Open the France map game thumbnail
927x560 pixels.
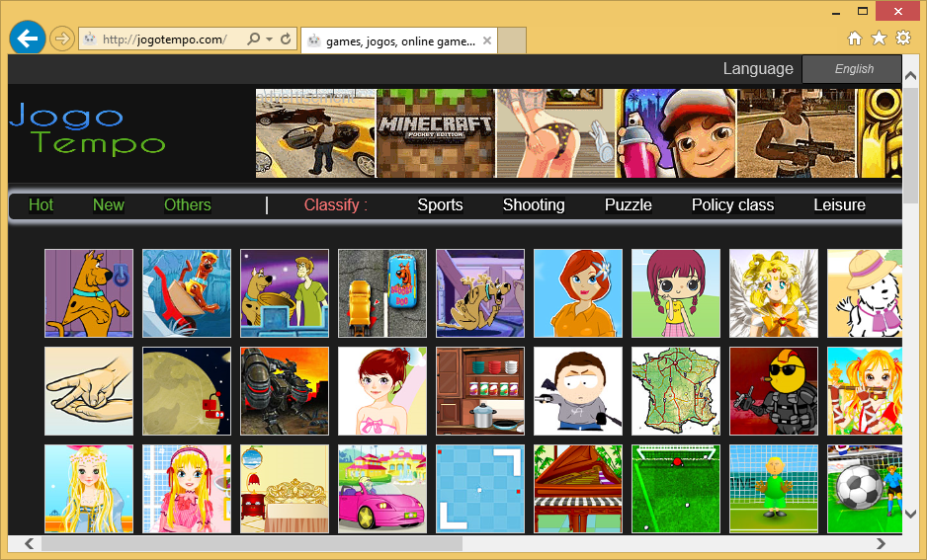676,390
